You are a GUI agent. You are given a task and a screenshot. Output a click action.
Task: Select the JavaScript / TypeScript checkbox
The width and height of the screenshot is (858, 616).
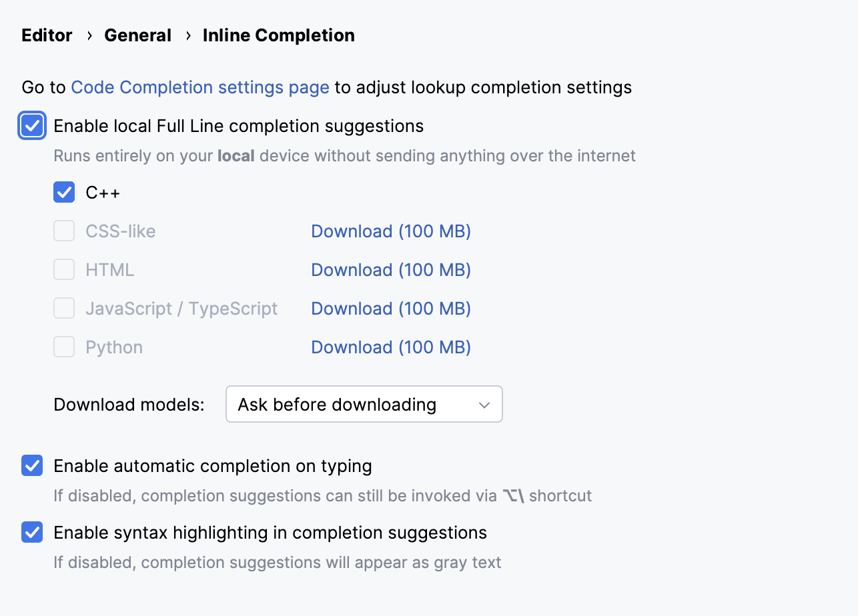63,308
